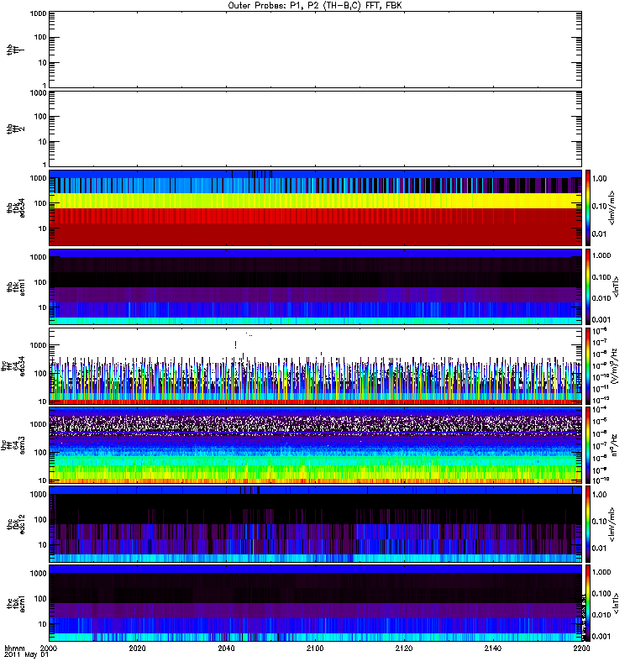Click the 'thc fff 64 edc34' y-axis title

click(13, 366)
